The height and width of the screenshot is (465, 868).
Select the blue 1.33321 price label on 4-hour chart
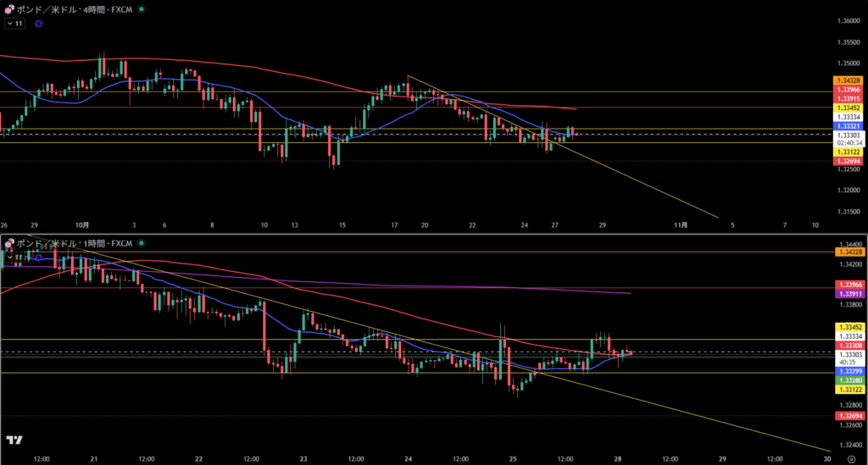(849, 126)
